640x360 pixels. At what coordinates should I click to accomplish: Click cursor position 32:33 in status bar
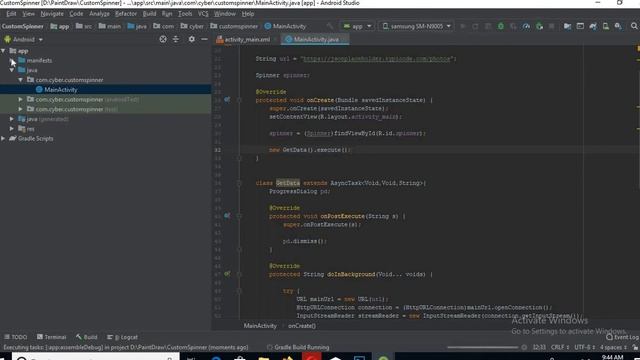[x=539, y=347]
